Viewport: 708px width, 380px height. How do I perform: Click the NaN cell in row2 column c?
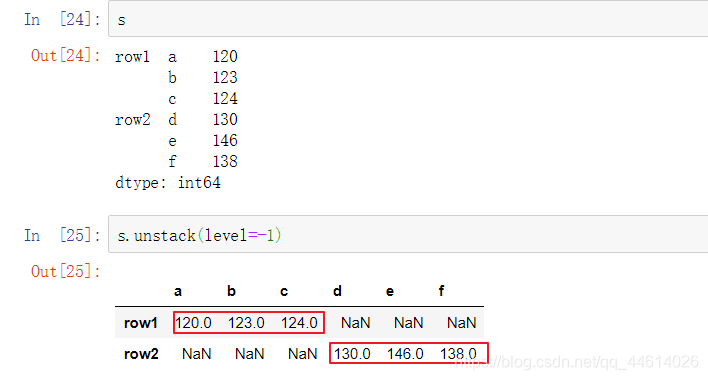303,354
